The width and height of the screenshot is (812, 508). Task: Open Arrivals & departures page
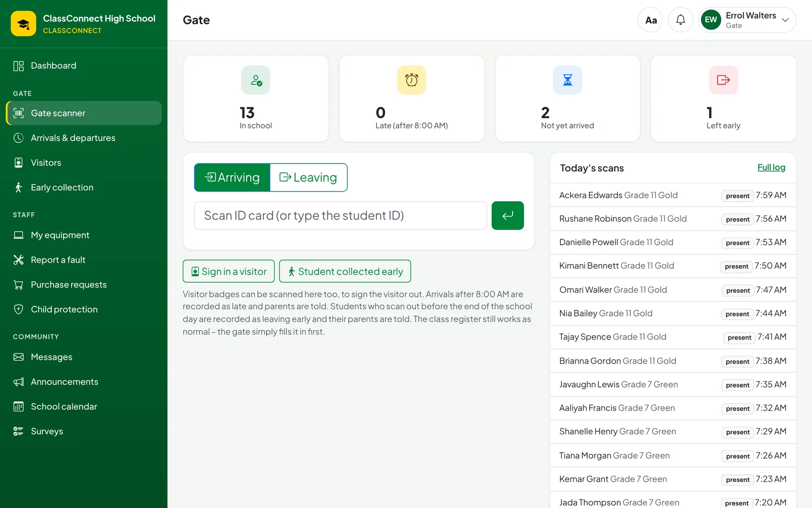tap(84, 138)
